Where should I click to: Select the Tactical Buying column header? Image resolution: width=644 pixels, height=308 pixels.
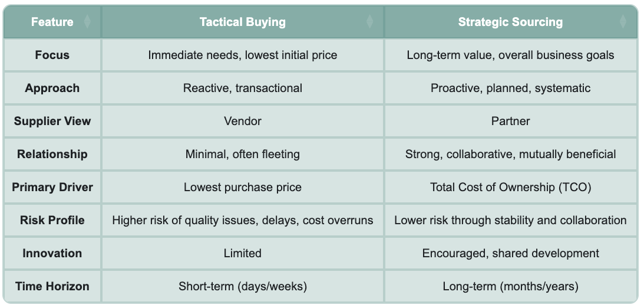click(243, 22)
